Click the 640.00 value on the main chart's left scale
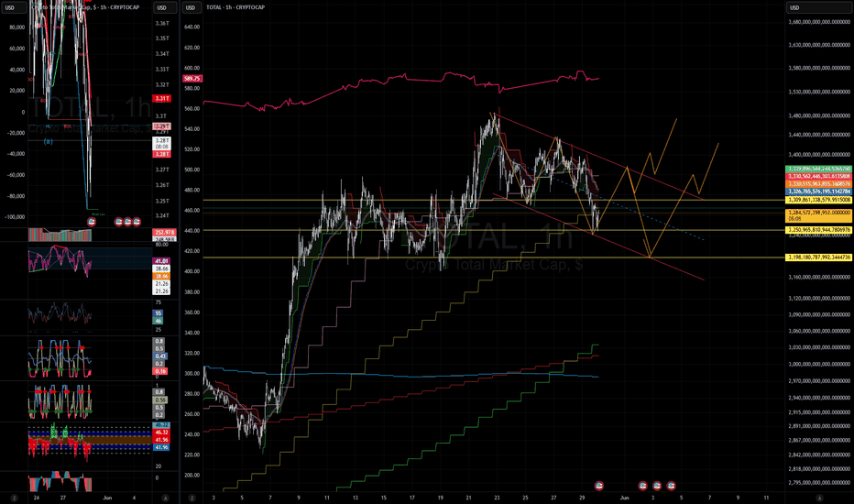This screenshot has height=504, width=854. (192, 27)
